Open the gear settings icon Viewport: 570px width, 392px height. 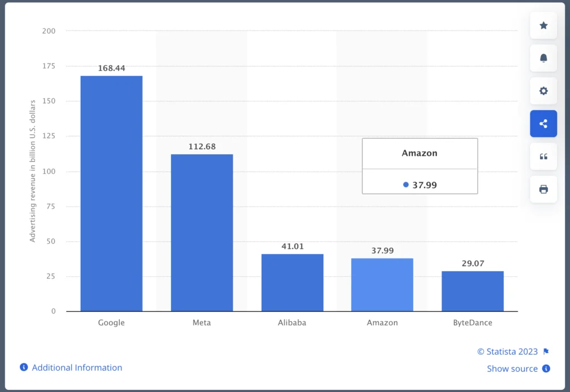tap(543, 91)
